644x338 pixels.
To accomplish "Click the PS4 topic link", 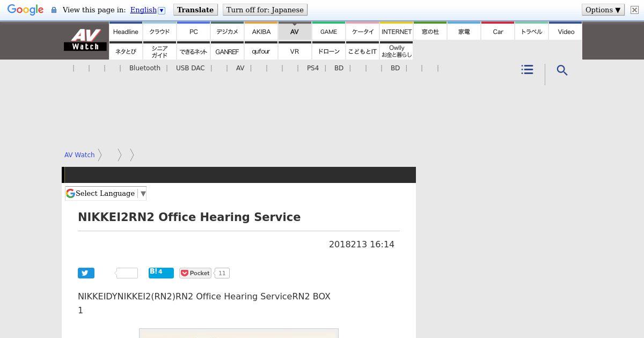I will pos(313,68).
